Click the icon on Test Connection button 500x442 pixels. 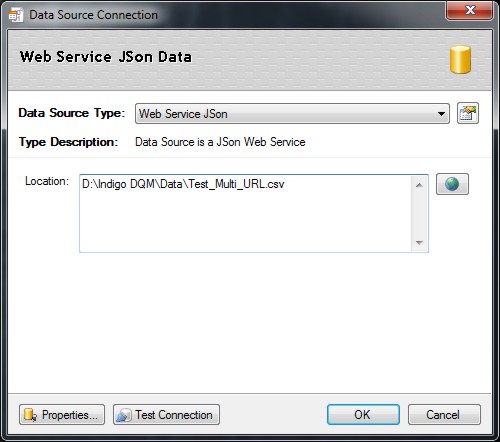point(124,415)
